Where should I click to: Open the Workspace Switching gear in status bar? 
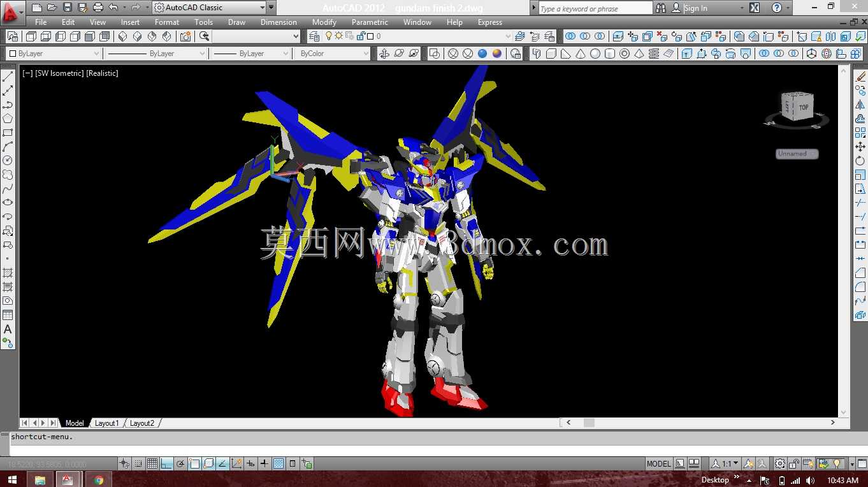780,463
